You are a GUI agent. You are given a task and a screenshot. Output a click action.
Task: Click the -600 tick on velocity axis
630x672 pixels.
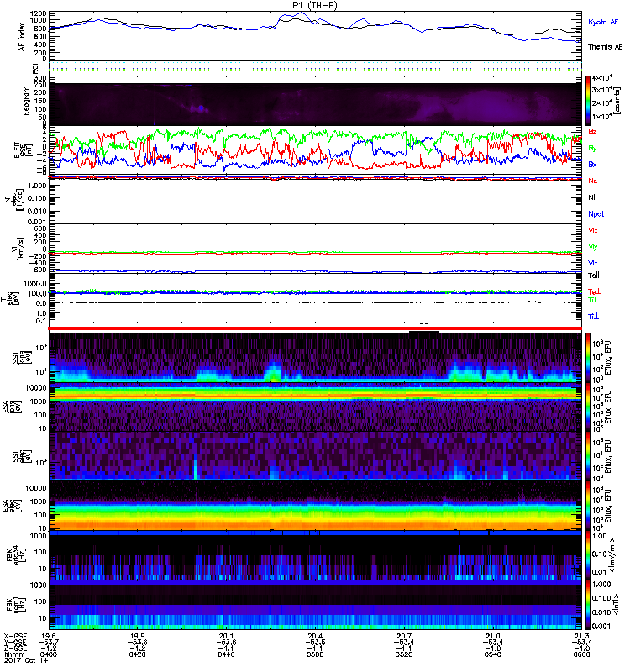pos(37,270)
